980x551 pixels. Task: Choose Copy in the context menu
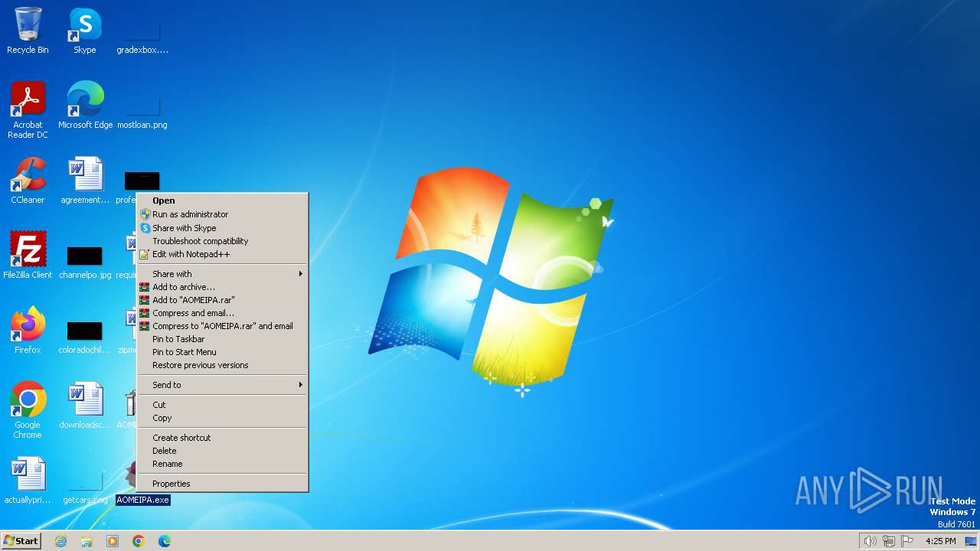coord(222,418)
